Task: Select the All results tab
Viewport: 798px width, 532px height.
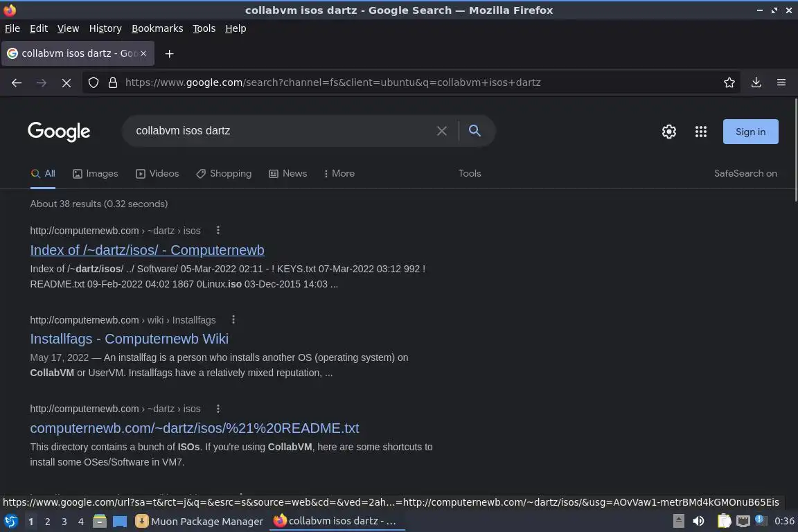Action: pyautogui.click(x=43, y=174)
